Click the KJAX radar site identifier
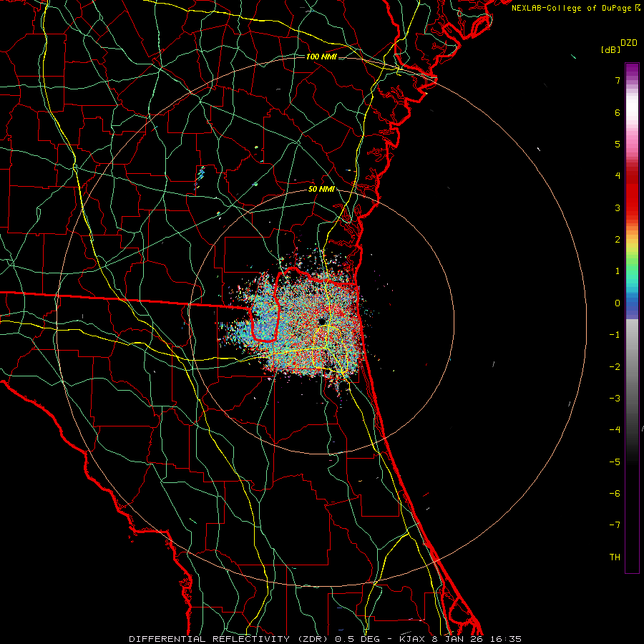 pyautogui.click(x=412, y=639)
